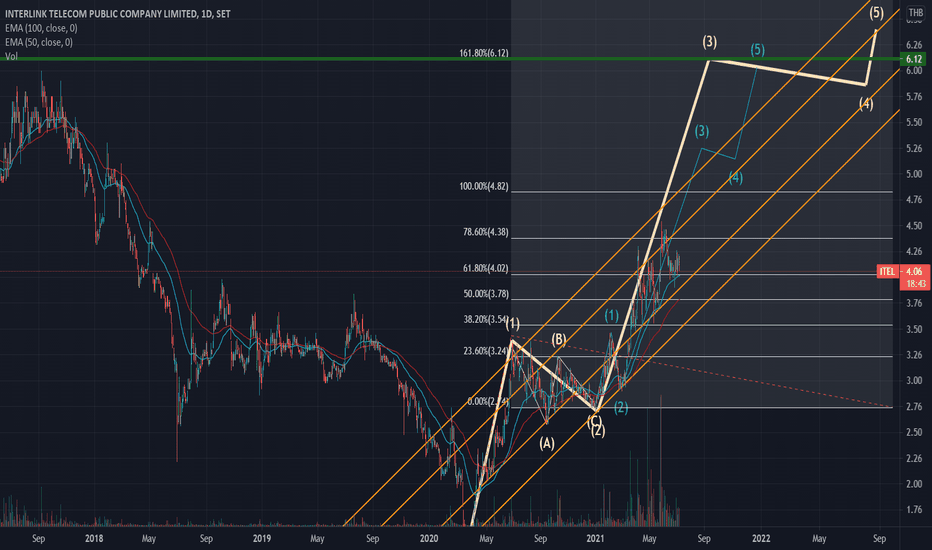Select the 78.60%(4.38) Fibonacci label
The image size is (932, 550).
pyautogui.click(x=486, y=232)
